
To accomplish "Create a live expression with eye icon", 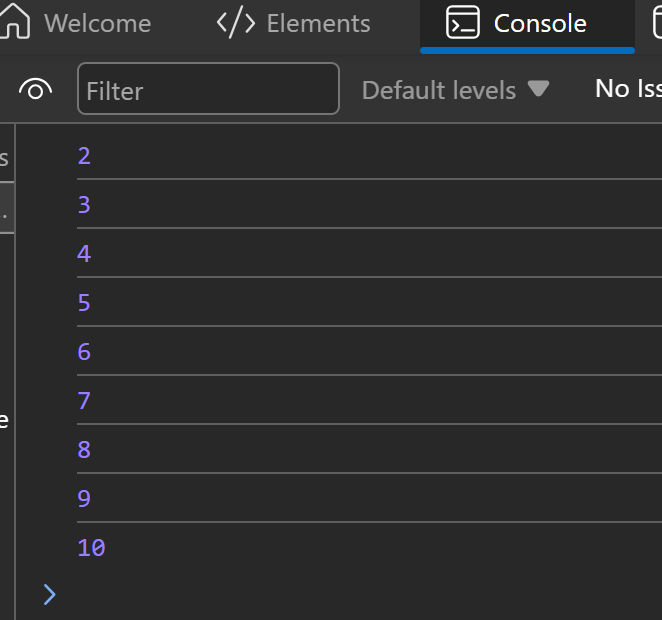I will pyautogui.click(x=35, y=90).
